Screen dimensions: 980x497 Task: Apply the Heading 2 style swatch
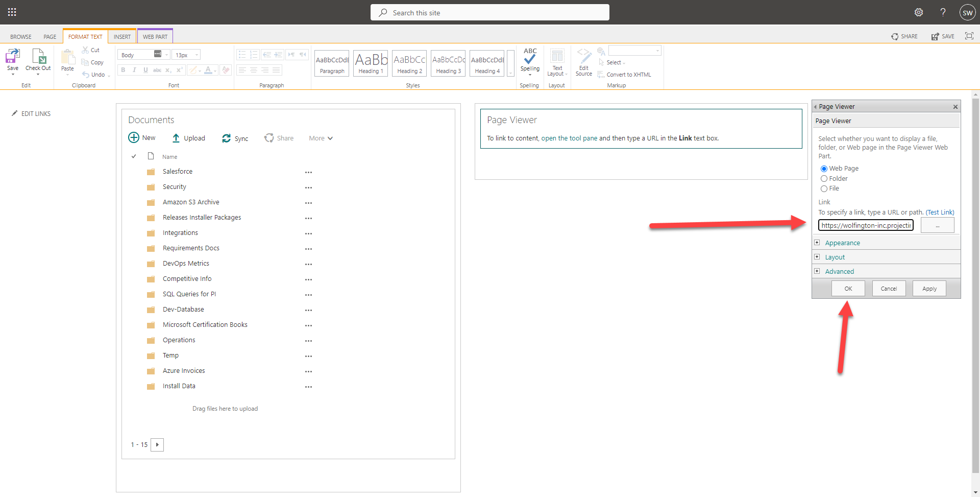(410, 63)
